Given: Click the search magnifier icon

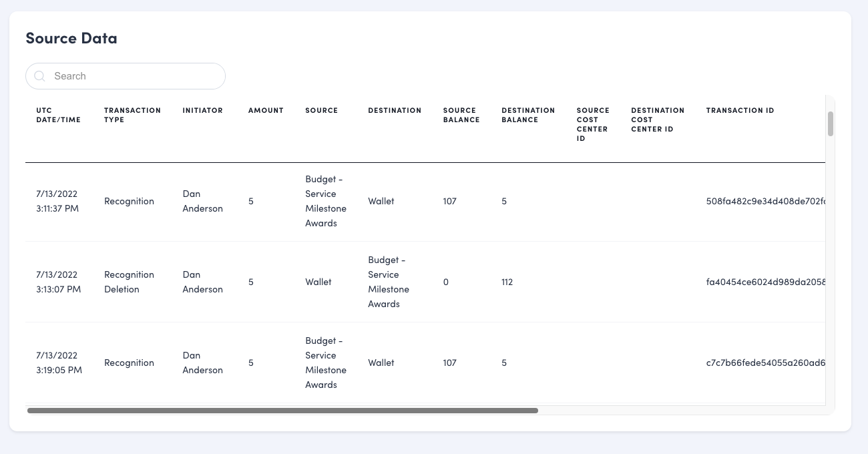Looking at the screenshot, I should point(39,76).
